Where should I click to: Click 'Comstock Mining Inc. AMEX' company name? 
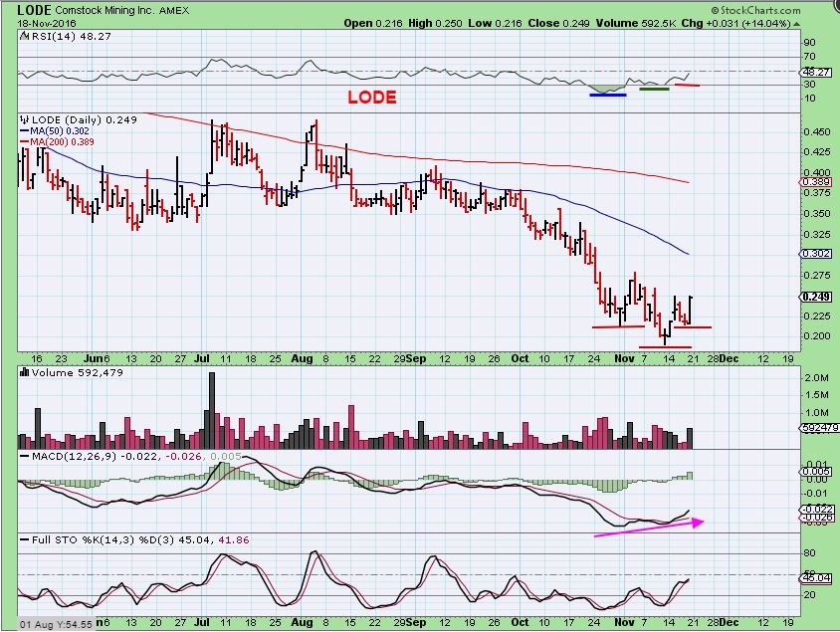click(121, 10)
